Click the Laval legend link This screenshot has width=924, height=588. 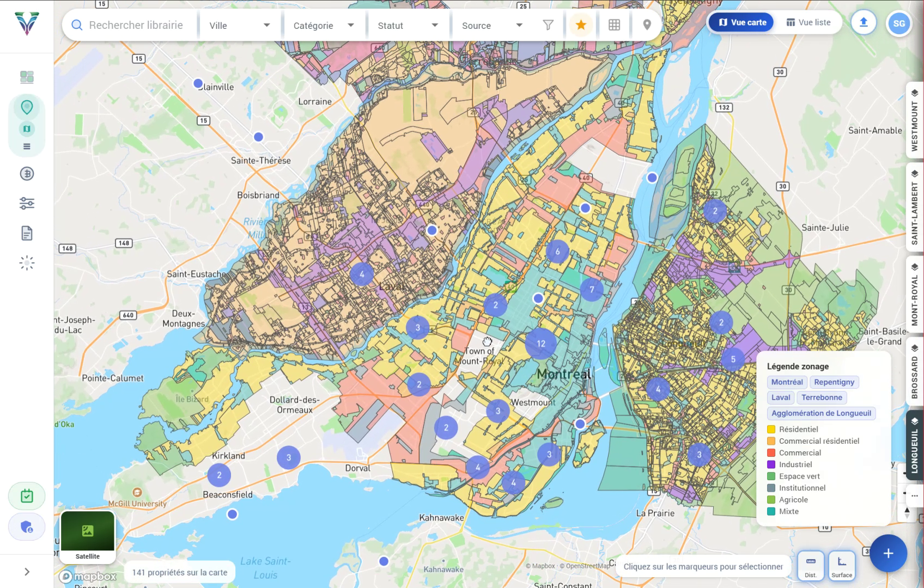tap(780, 397)
